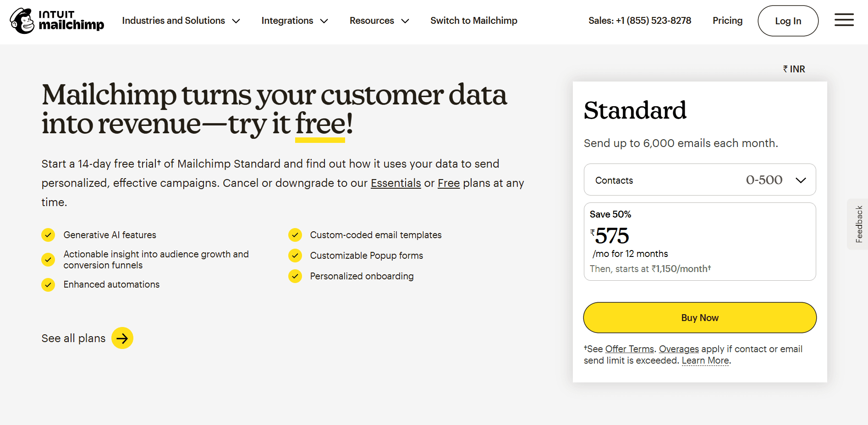Click the checkmark beside Personalized onboarding
This screenshot has width=868, height=425.
295,276
